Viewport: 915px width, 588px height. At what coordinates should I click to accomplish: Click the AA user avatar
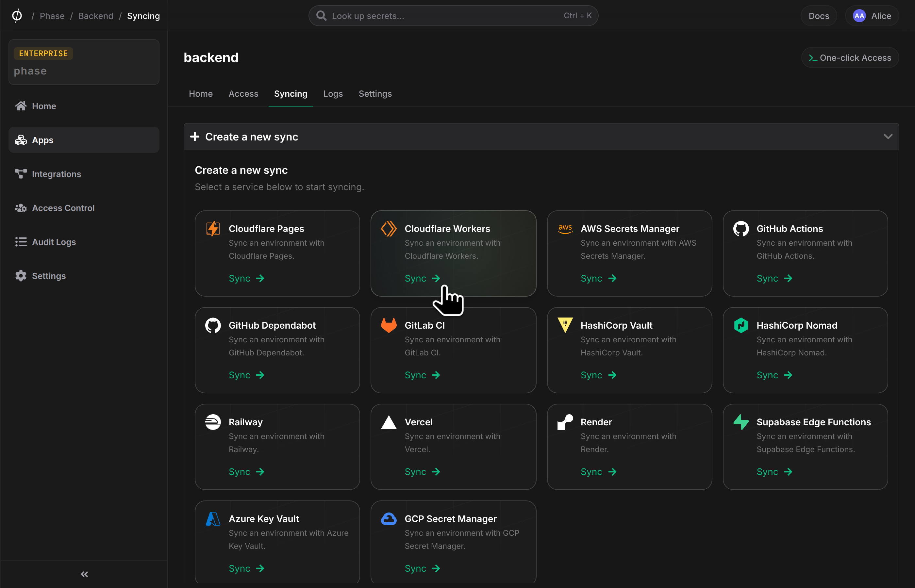[x=859, y=16]
